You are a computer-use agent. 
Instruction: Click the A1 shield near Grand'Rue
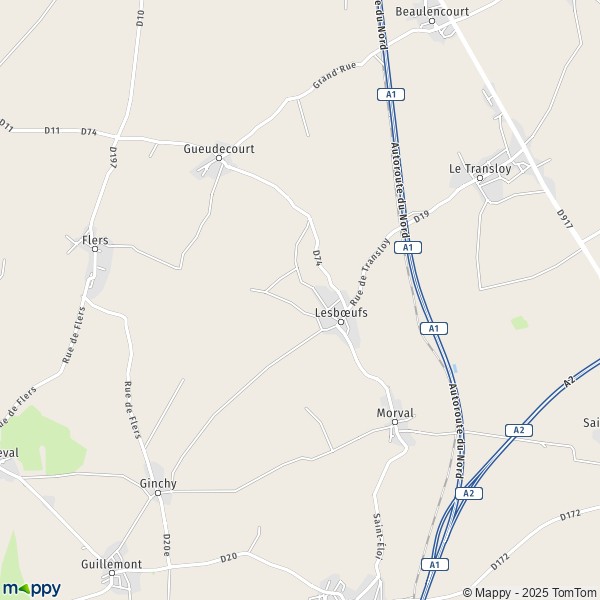pos(391,95)
